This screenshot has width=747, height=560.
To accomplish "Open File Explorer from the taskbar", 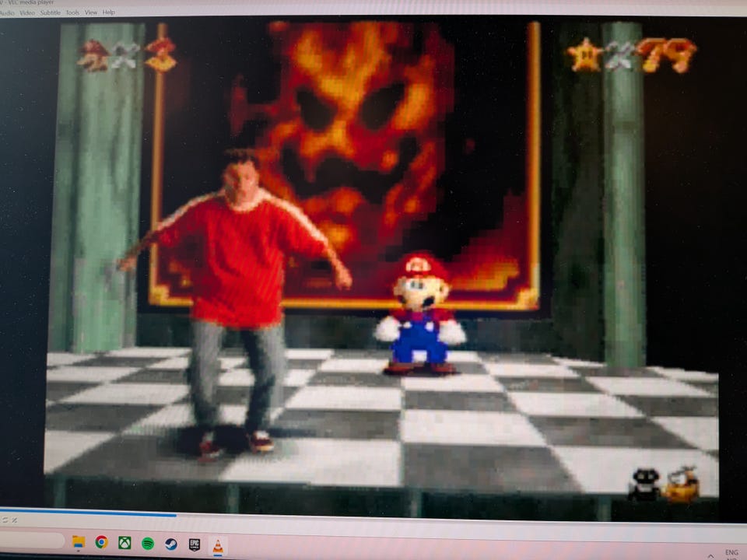I will (78, 542).
